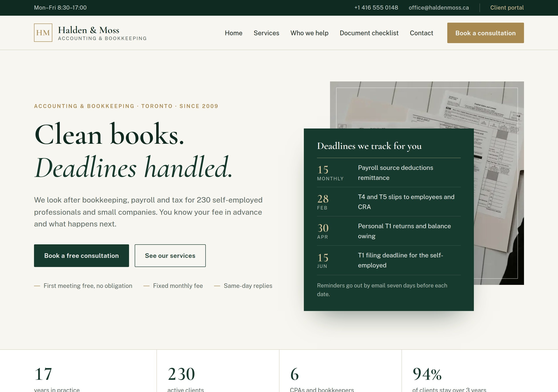Click the 'Same-day replies' text
This screenshot has width=558, height=392.
[x=248, y=286]
